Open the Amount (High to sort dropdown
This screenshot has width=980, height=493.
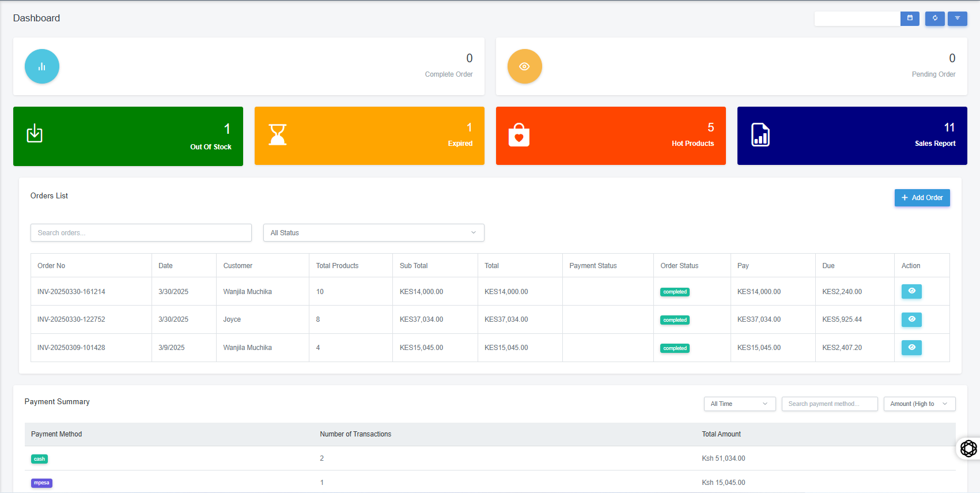point(919,404)
